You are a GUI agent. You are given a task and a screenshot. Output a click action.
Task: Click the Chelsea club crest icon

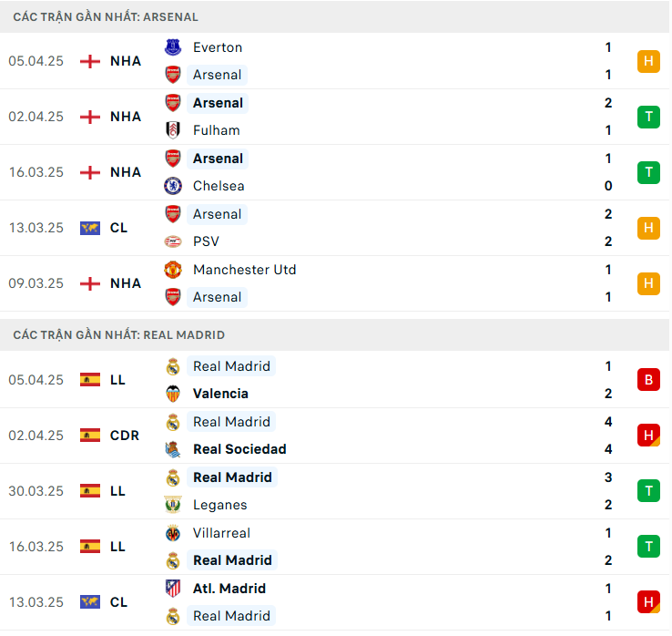click(x=173, y=186)
